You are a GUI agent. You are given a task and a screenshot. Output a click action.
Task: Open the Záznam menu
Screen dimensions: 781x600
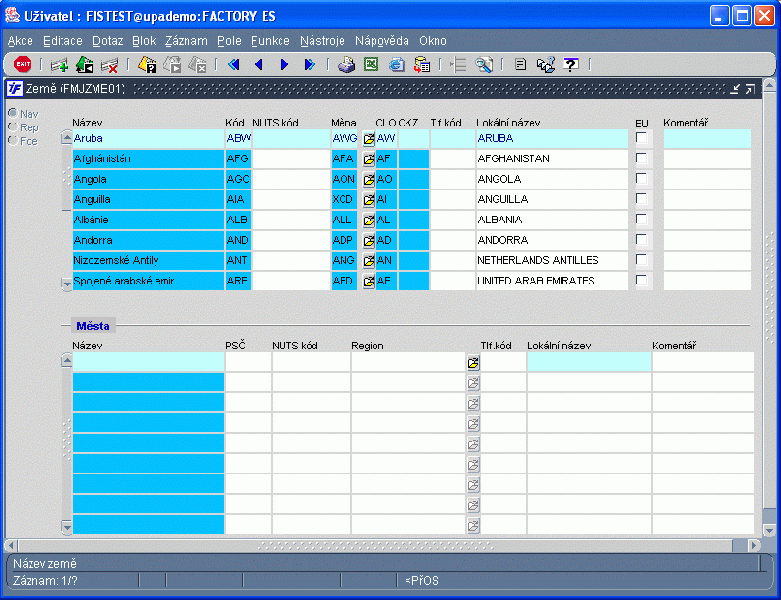coord(186,41)
